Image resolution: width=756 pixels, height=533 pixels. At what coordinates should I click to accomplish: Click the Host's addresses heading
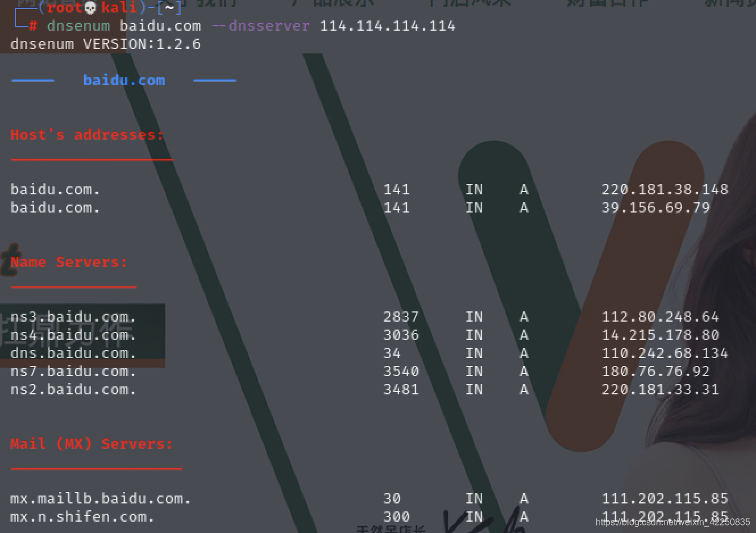87,135
